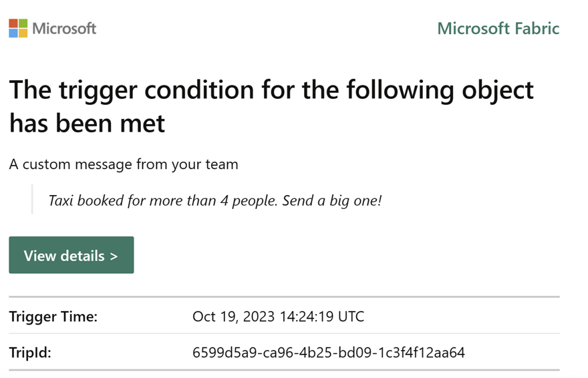Click the blue square in Microsoft logo
The width and height of the screenshot is (588, 378).
pos(13,33)
